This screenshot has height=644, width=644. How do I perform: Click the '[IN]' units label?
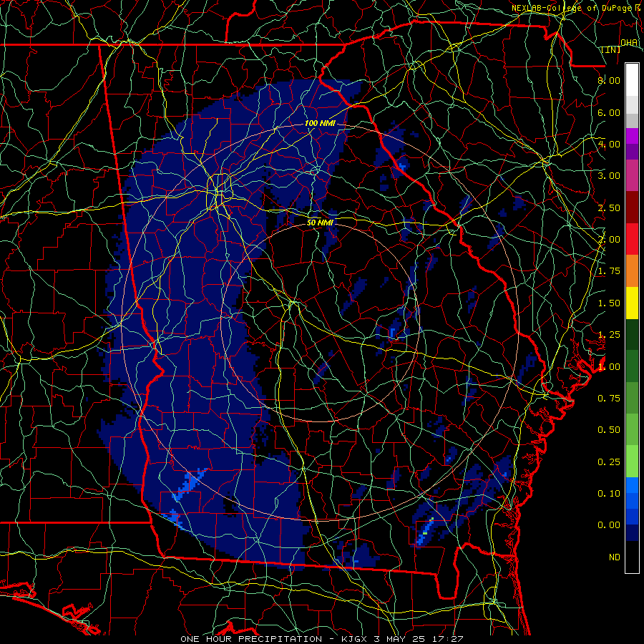click(x=611, y=49)
